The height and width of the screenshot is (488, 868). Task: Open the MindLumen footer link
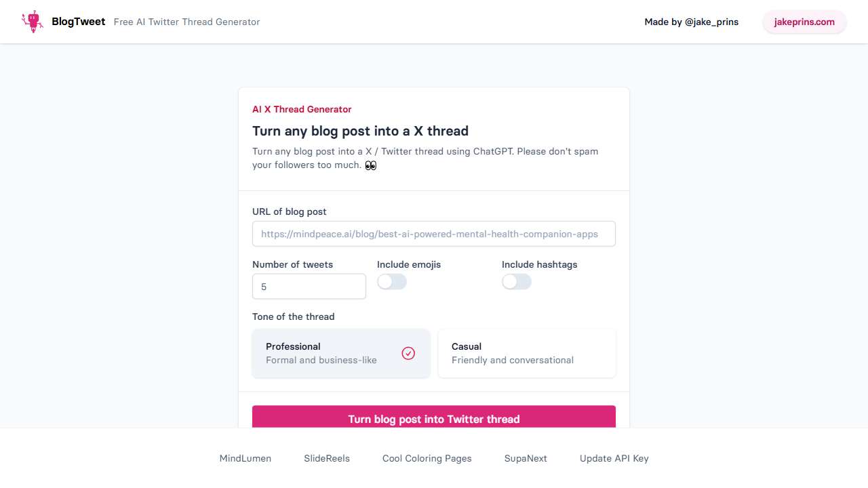[245, 458]
